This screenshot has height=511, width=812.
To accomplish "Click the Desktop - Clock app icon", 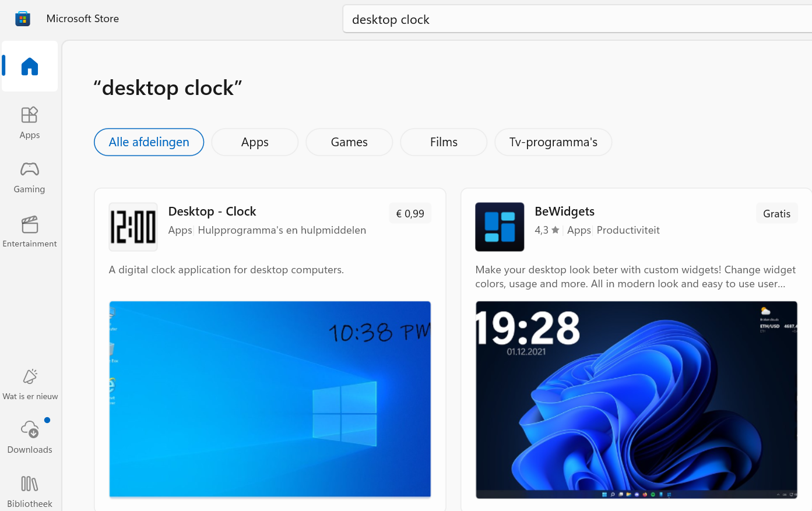I will coord(133,227).
